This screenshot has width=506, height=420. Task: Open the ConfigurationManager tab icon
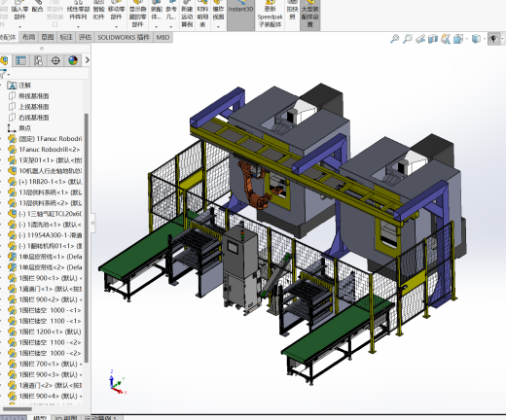pos(38,60)
